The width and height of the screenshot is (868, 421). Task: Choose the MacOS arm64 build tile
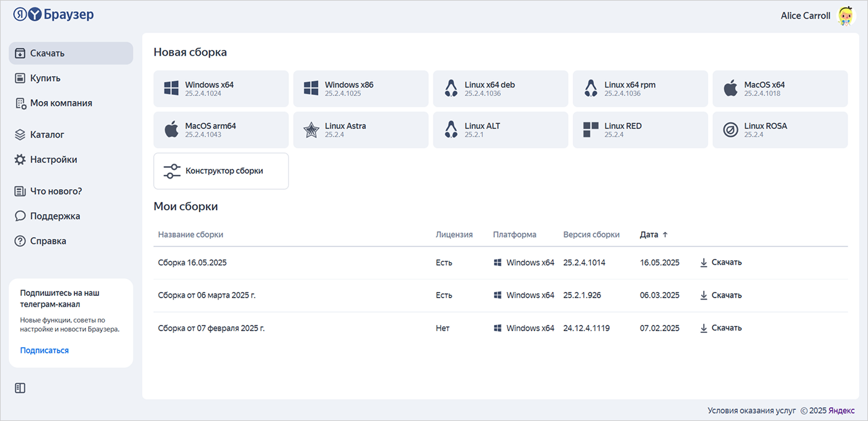point(221,130)
